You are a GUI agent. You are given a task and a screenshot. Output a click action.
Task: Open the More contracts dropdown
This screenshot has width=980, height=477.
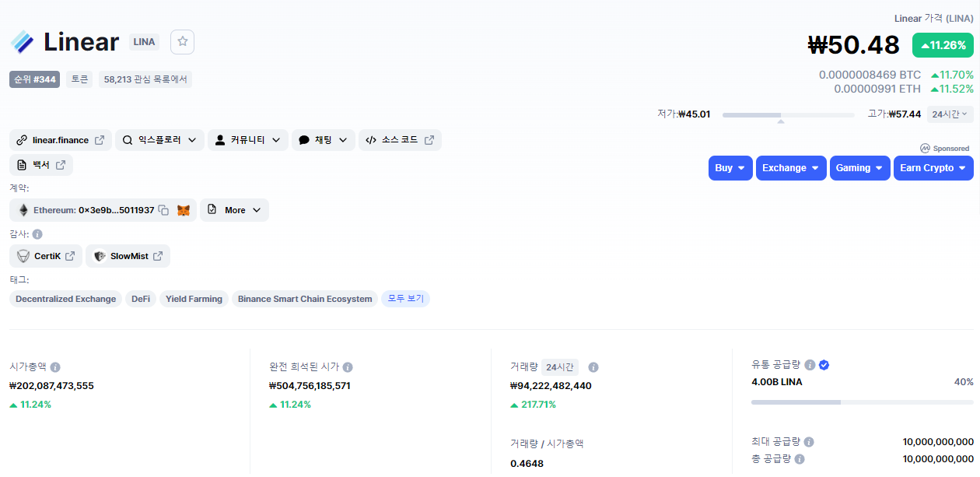coord(234,210)
